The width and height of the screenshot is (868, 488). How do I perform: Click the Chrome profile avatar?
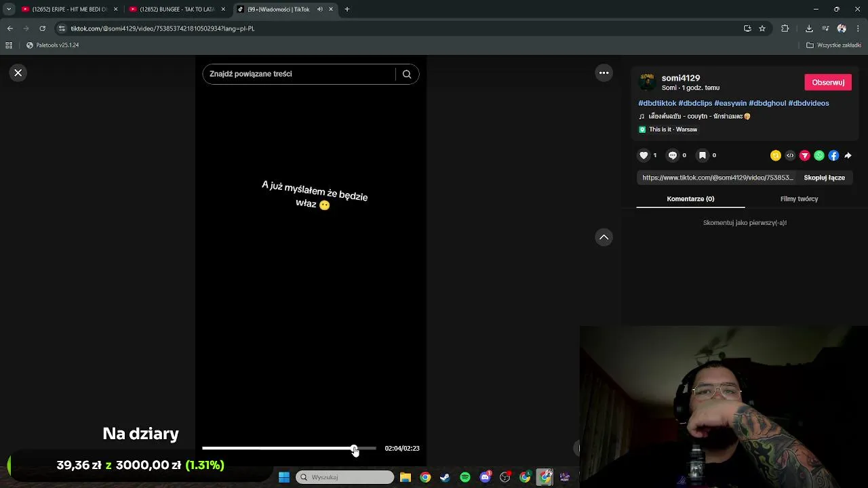pyautogui.click(x=842, y=28)
